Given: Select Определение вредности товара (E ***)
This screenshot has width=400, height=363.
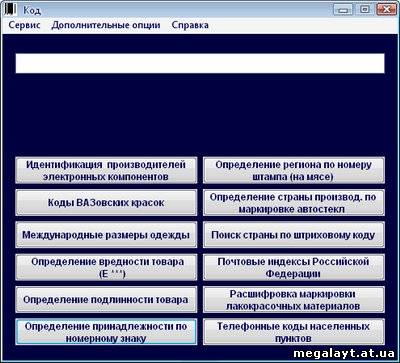Looking at the screenshot, I should (106, 267).
